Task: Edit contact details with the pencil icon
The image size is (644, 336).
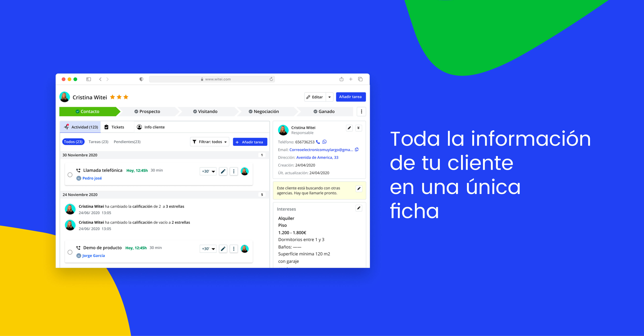Action: (x=349, y=128)
